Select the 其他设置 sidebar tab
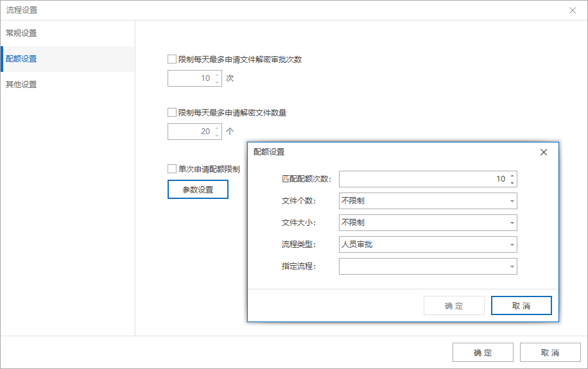The width and height of the screenshot is (588, 369). [x=21, y=84]
